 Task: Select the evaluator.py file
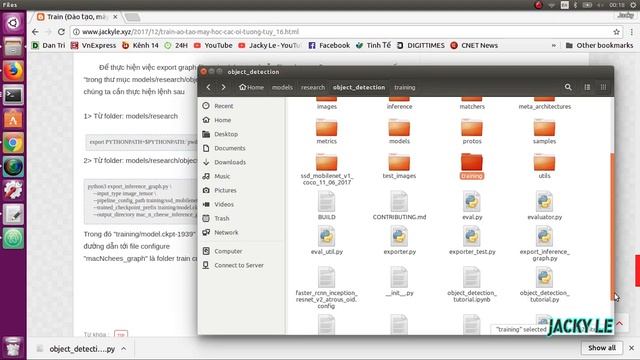(x=544, y=205)
